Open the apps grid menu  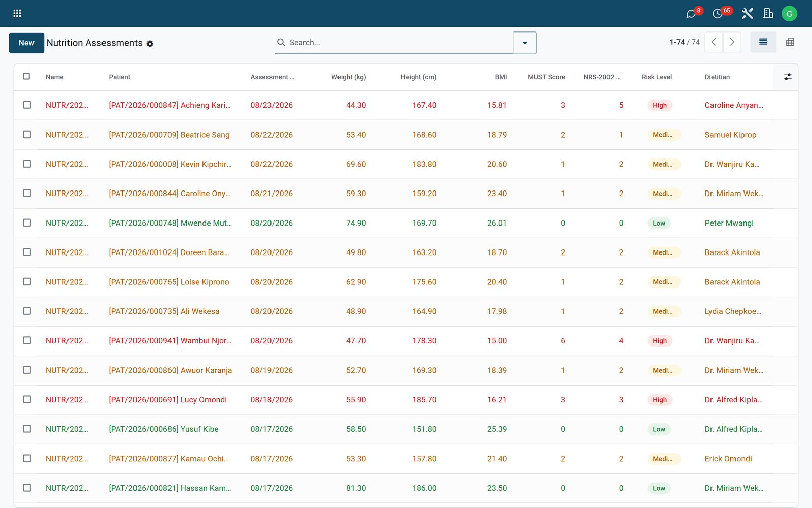point(17,13)
